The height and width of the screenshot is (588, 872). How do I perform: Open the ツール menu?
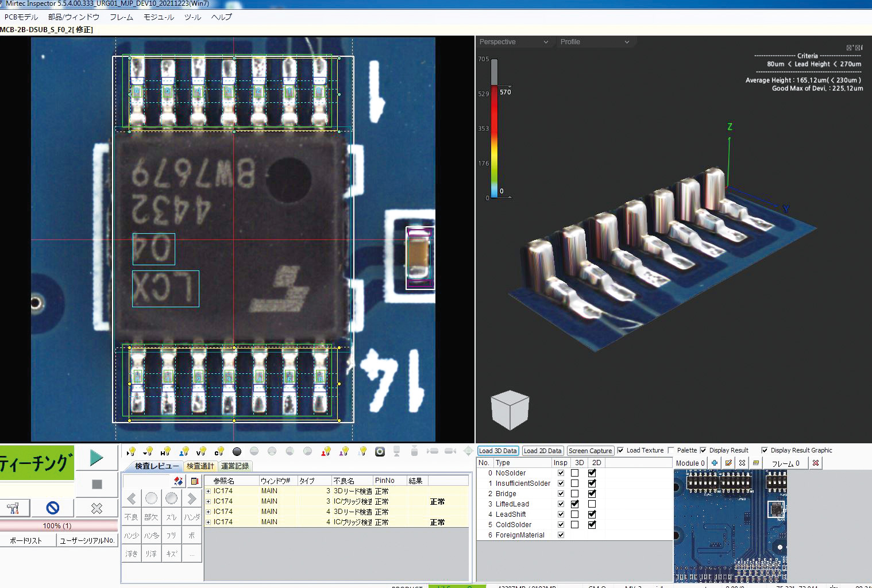[192, 17]
